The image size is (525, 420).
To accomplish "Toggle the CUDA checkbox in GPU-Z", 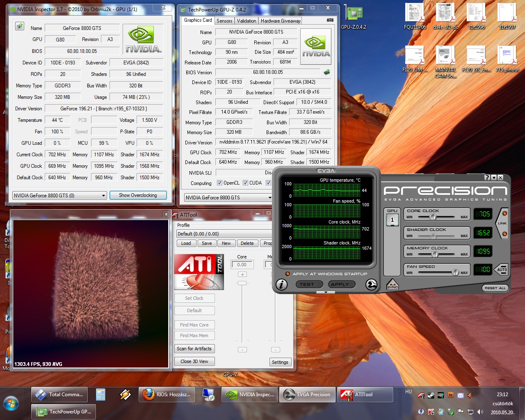I will coord(245,183).
